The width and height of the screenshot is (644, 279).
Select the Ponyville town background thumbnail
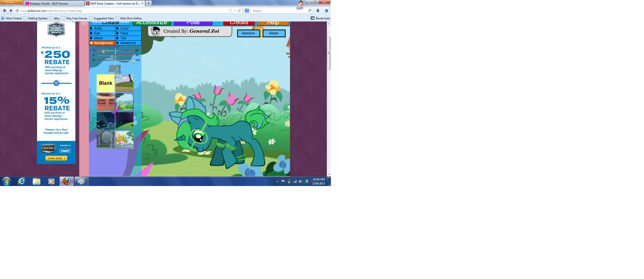(x=125, y=139)
